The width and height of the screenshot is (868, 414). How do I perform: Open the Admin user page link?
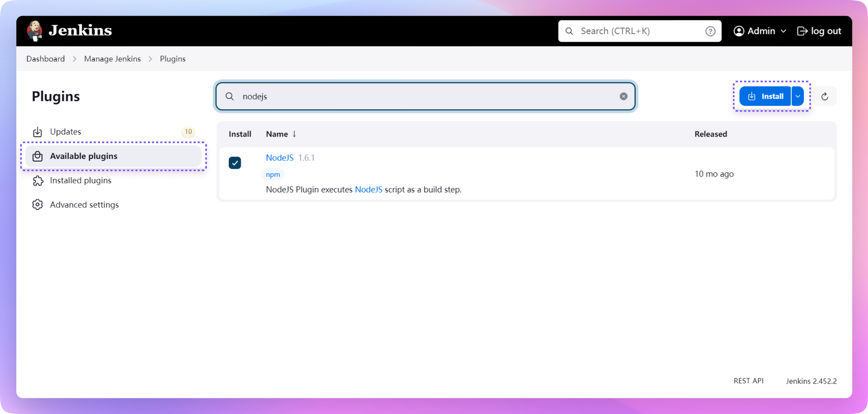click(761, 31)
